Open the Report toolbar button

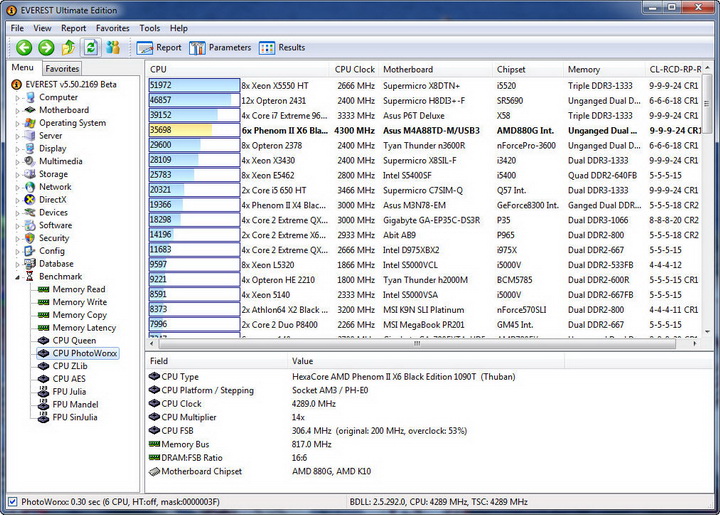click(159, 48)
